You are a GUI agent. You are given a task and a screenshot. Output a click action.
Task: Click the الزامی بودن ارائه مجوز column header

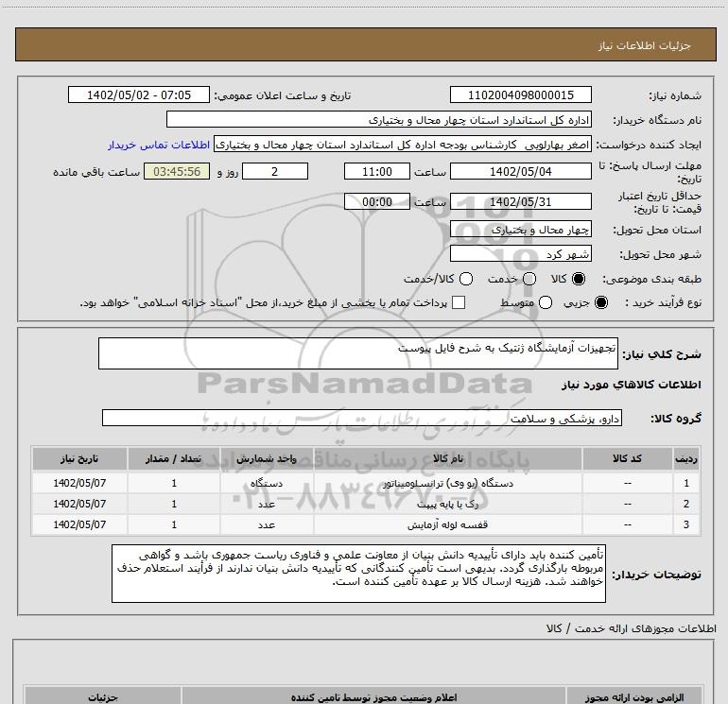633,697
